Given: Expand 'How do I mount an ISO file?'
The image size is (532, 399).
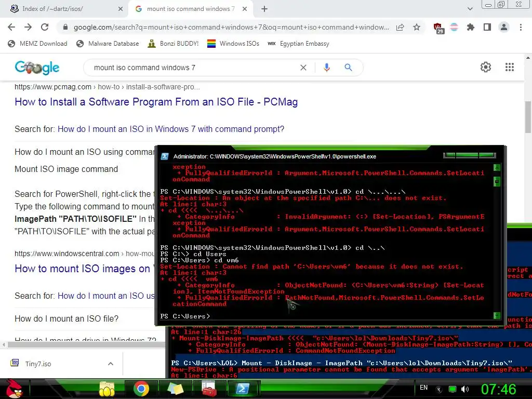Looking at the screenshot, I should 66,318.
